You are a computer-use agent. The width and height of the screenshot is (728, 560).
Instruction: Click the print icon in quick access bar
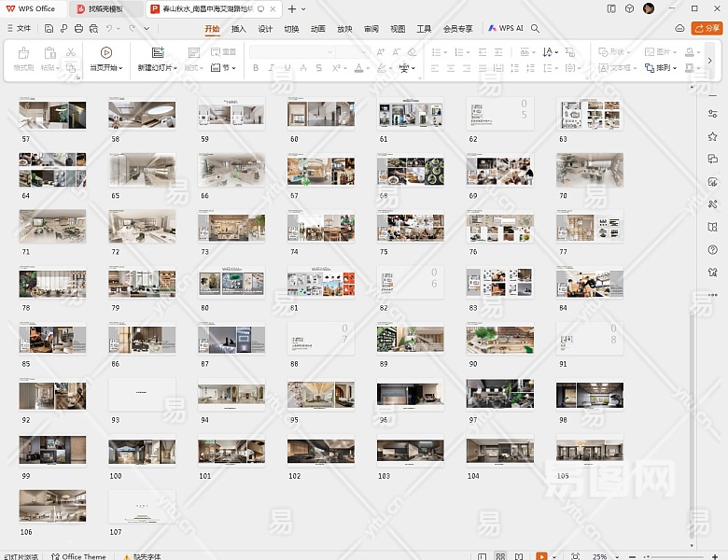[x=78, y=29]
